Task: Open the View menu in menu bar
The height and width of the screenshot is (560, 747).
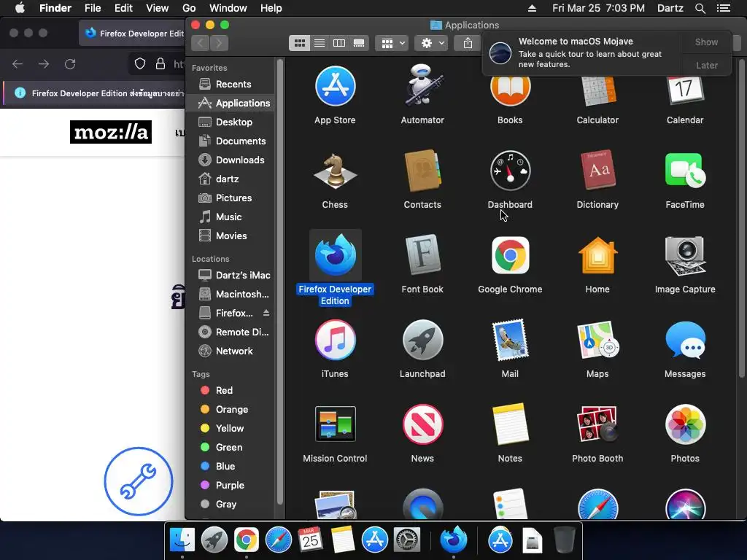Action: click(158, 8)
